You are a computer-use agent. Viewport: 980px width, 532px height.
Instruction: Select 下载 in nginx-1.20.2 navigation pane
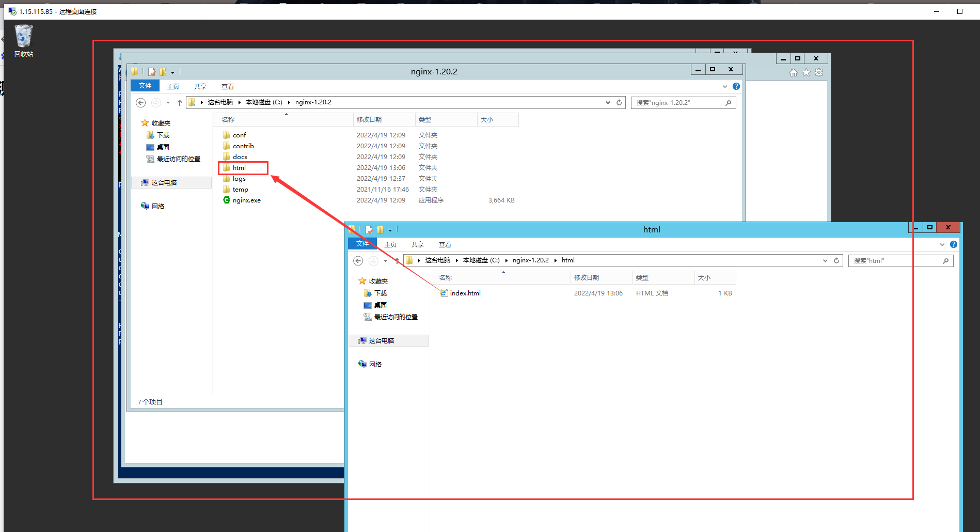click(x=159, y=135)
